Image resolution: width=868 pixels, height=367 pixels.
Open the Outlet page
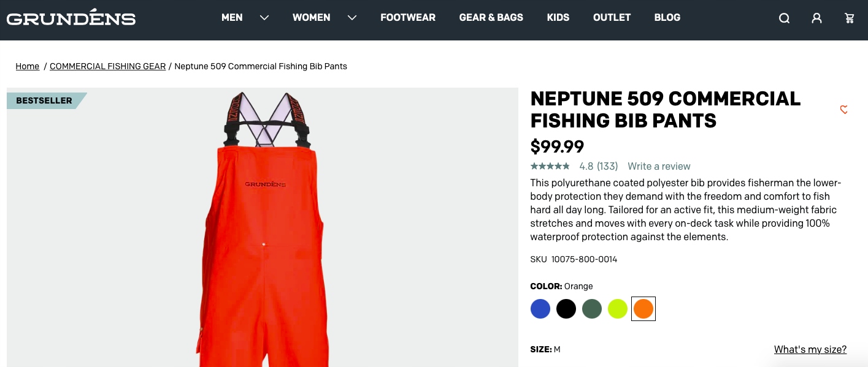[x=612, y=18]
